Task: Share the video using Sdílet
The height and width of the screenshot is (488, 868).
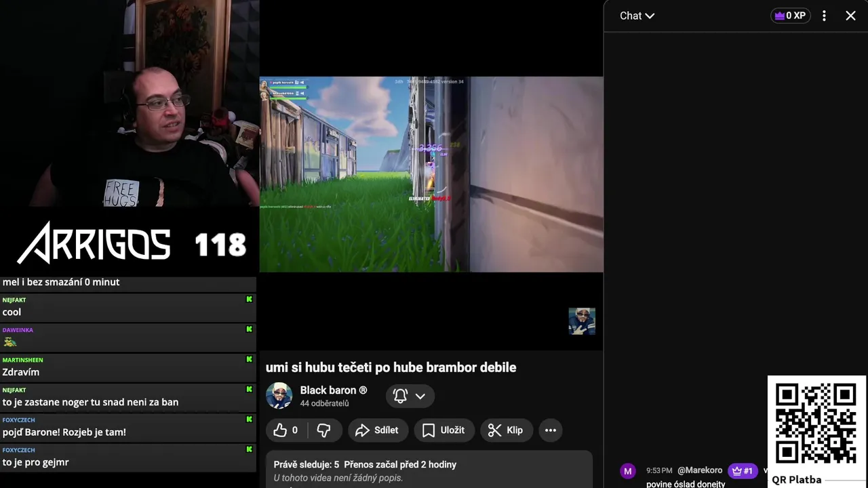Action: [x=377, y=430]
